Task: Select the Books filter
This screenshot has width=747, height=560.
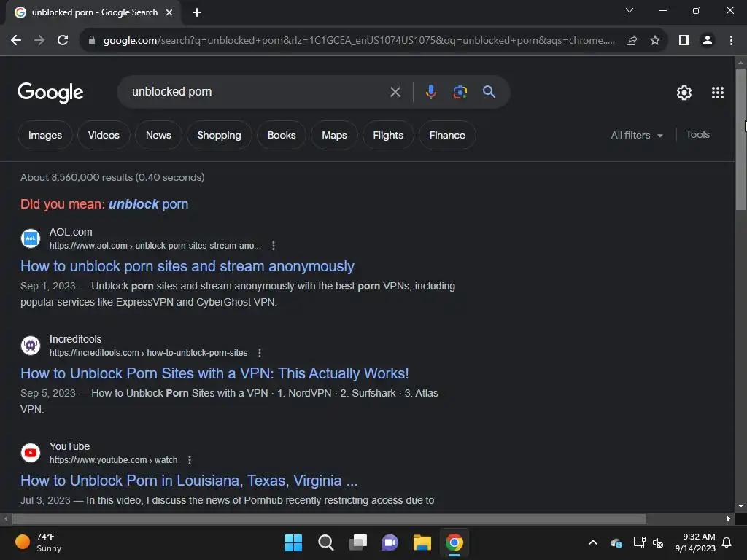Action: (x=282, y=135)
